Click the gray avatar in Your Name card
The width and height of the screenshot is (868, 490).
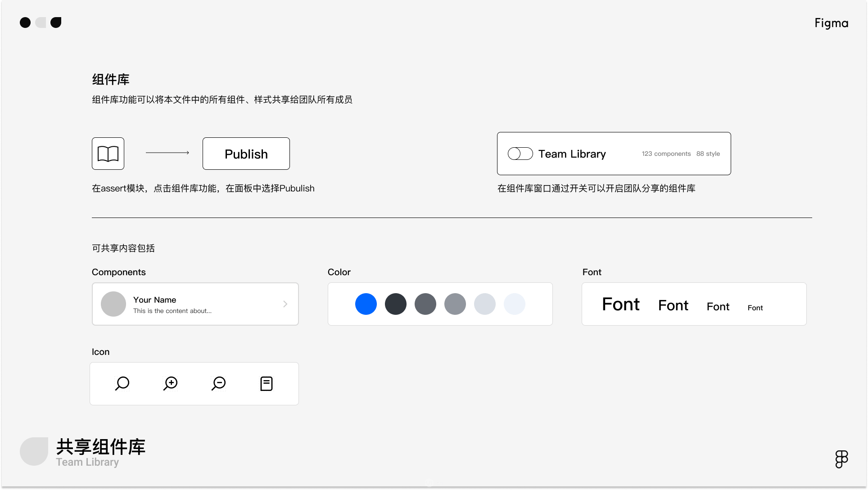point(113,304)
